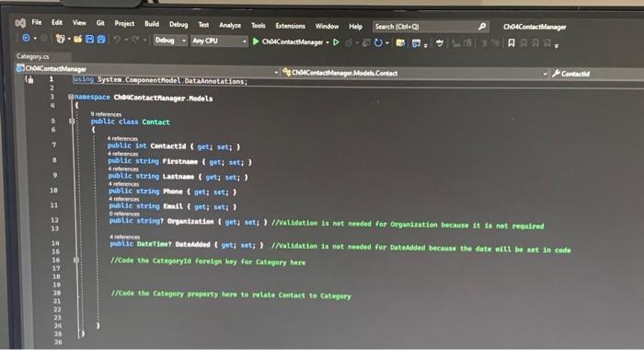The image size is (644, 350).
Task: Click the Save All icon
Action: (101, 40)
